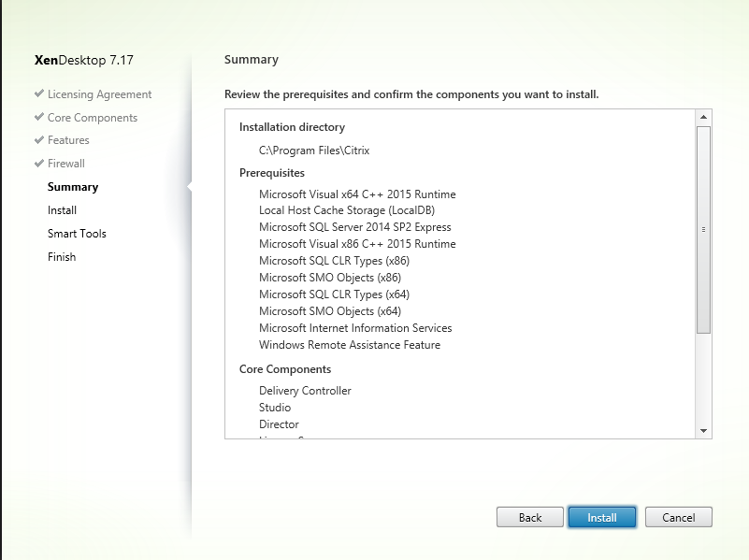Select Delivery Controller in Core Components
The width and height of the screenshot is (749, 560).
coord(305,391)
